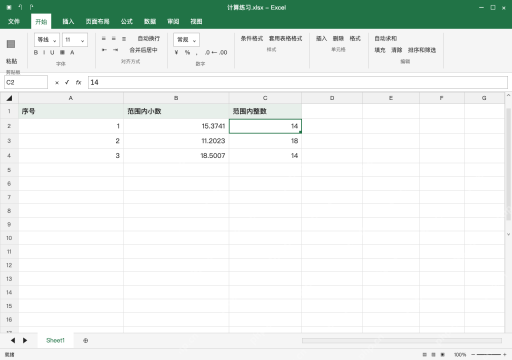Click 插入 in the cells group
The height and width of the screenshot is (360, 512).
point(321,39)
